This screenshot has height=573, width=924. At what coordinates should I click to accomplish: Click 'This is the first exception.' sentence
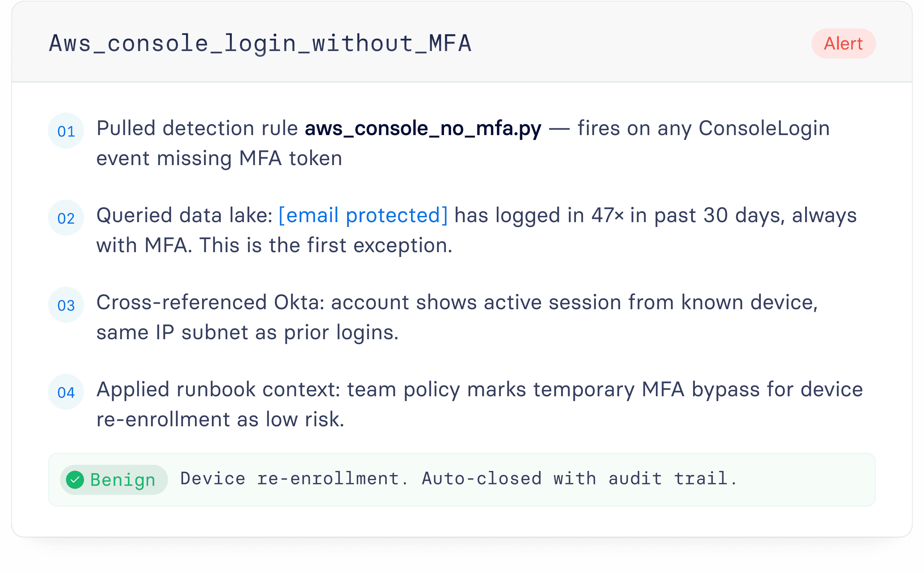[326, 245]
